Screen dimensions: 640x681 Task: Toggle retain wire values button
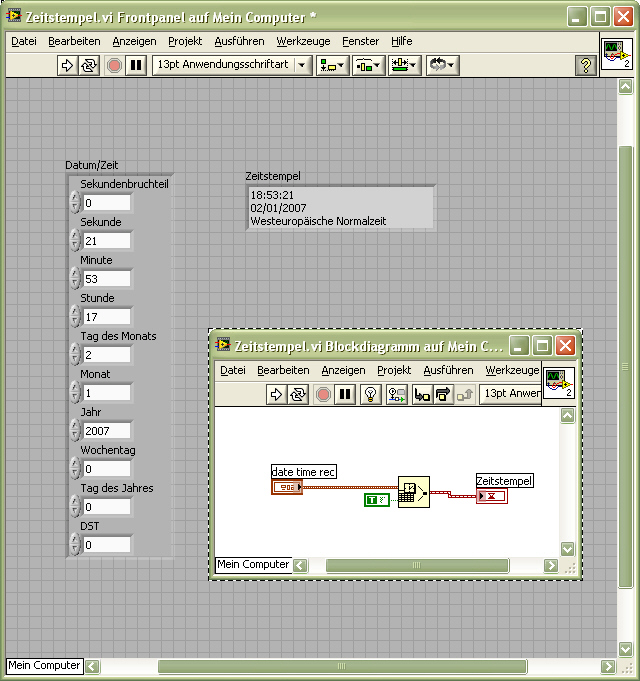pyautogui.click(x=396, y=394)
